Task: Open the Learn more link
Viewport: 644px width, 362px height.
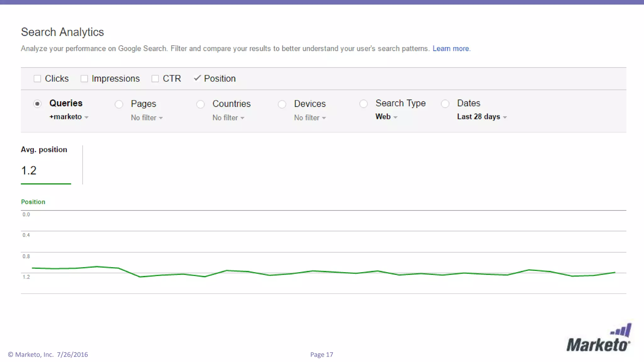Action: [x=451, y=49]
